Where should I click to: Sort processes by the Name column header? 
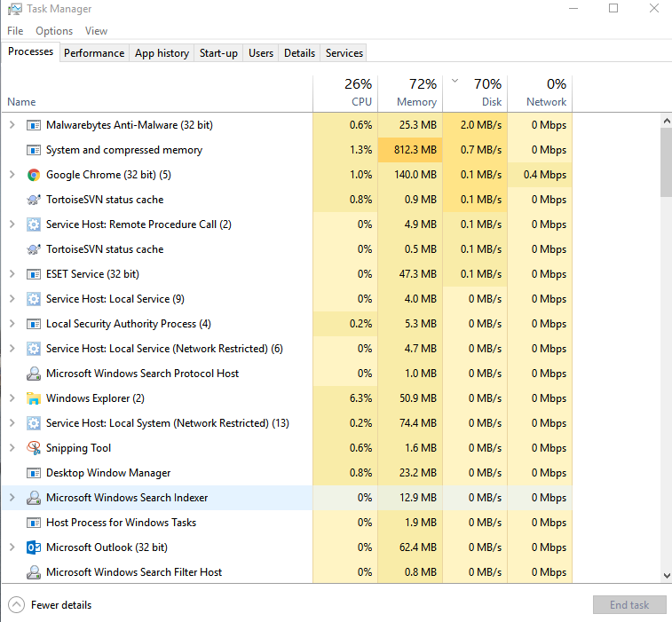(x=157, y=93)
